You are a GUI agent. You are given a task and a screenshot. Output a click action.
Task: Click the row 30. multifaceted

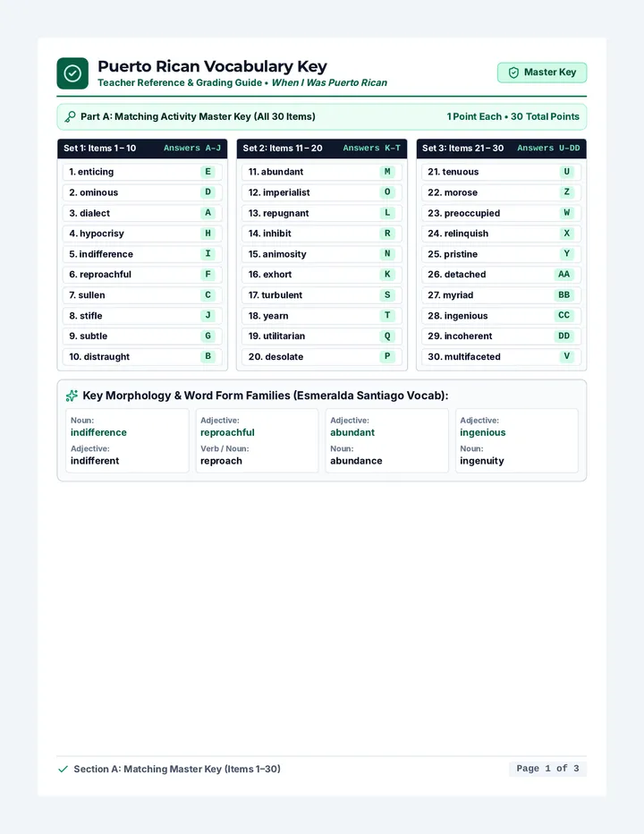coord(501,357)
